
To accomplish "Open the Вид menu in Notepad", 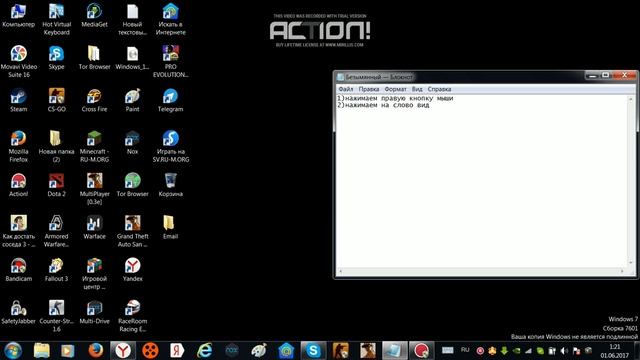I will click(417, 89).
